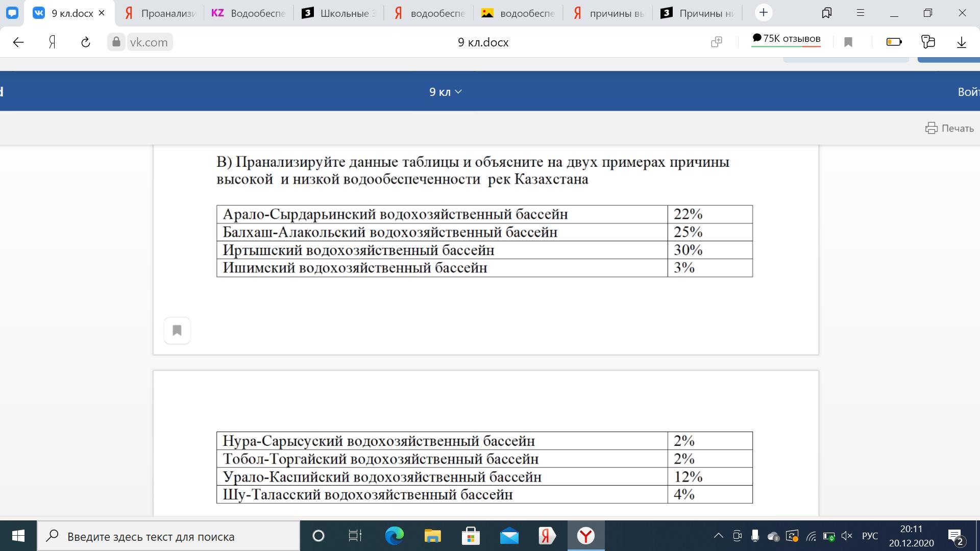Switch to Школьные tab
The height and width of the screenshot is (551, 980).
coord(338,13)
